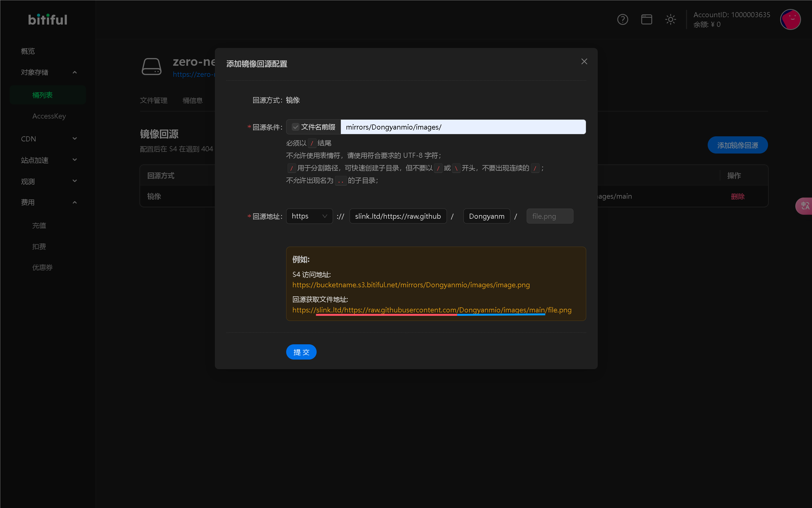Select 桶列表 in the sidebar
Viewport: 812px width, 508px height.
click(x=48, y=95)
